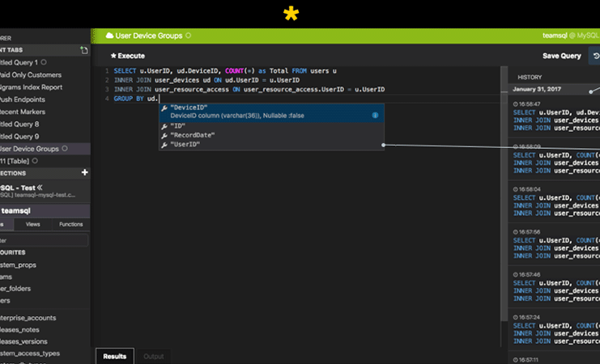Open Recent Markers tab
Image resolution: width=600 pixels, height=364 pixels.
(x=45, y=112)
